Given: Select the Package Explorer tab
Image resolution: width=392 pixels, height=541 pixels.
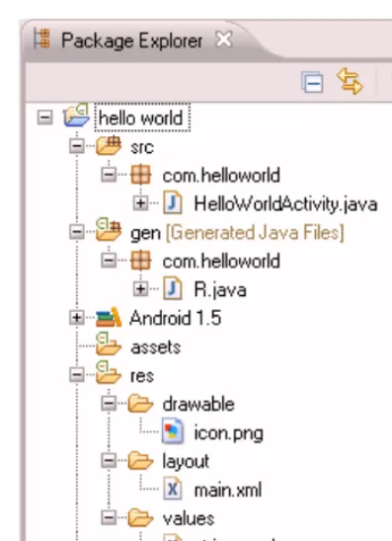Looking at the screenshot, I should pyautogui.click(x=131, y=40).
